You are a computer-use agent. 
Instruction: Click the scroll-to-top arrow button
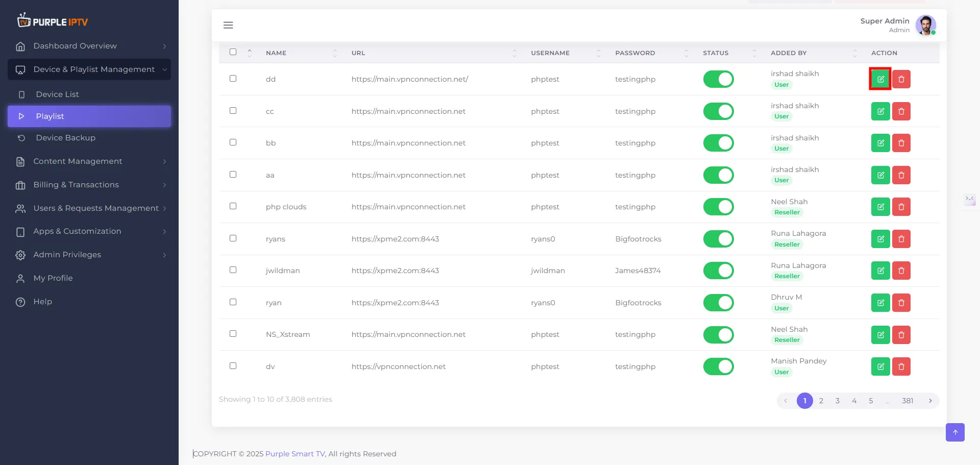pos(955,432)
